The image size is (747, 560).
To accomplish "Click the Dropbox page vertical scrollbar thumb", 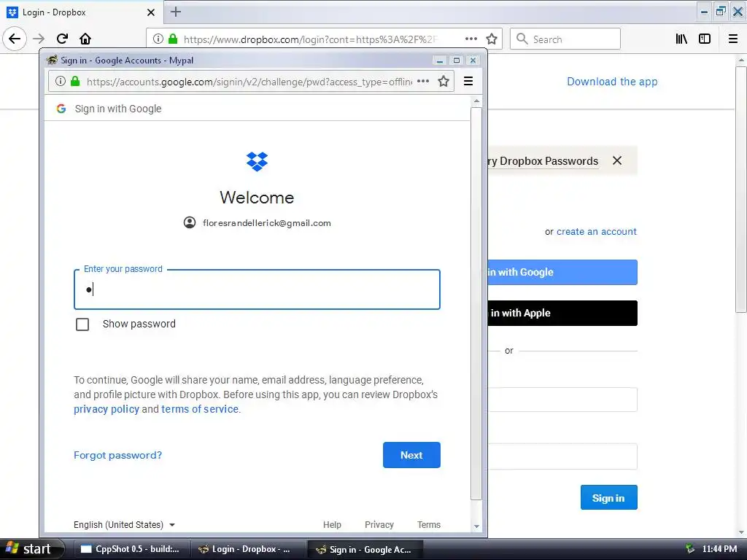I will (x=741, y=190).
